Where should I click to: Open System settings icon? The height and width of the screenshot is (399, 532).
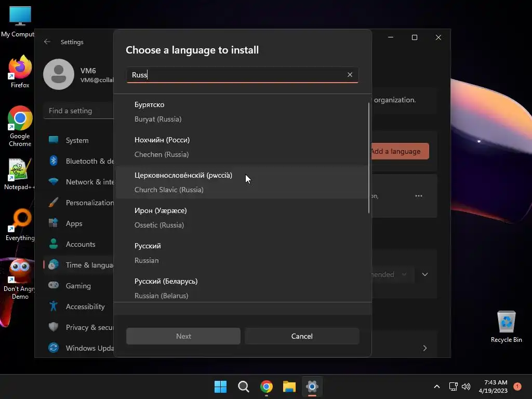tap(54, 140)
